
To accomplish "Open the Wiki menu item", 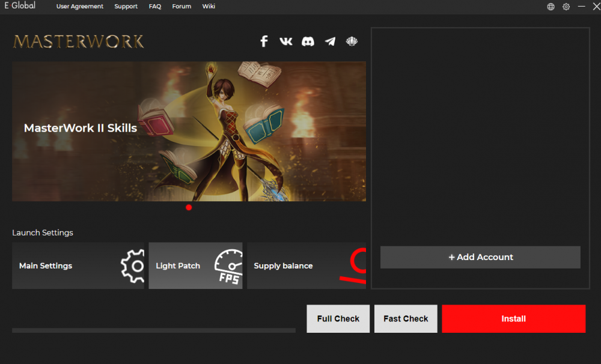I will 209,7.
